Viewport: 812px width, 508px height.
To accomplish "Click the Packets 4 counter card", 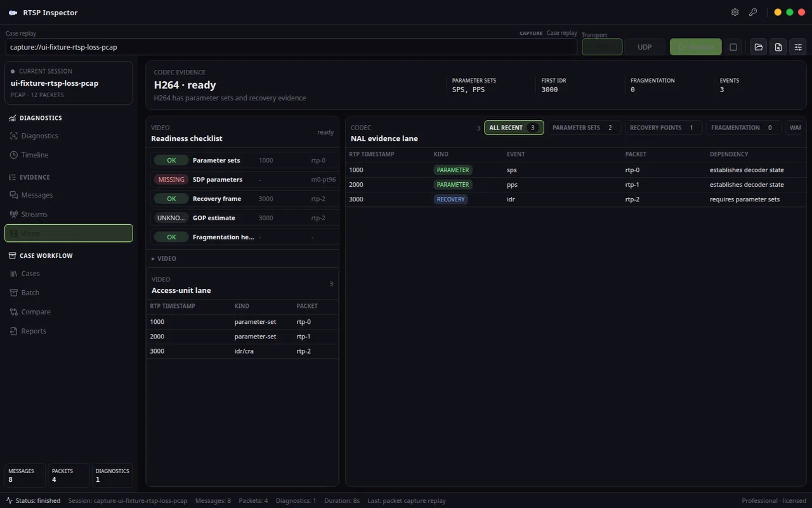I will pyautogui.click(x=69, y=475).
